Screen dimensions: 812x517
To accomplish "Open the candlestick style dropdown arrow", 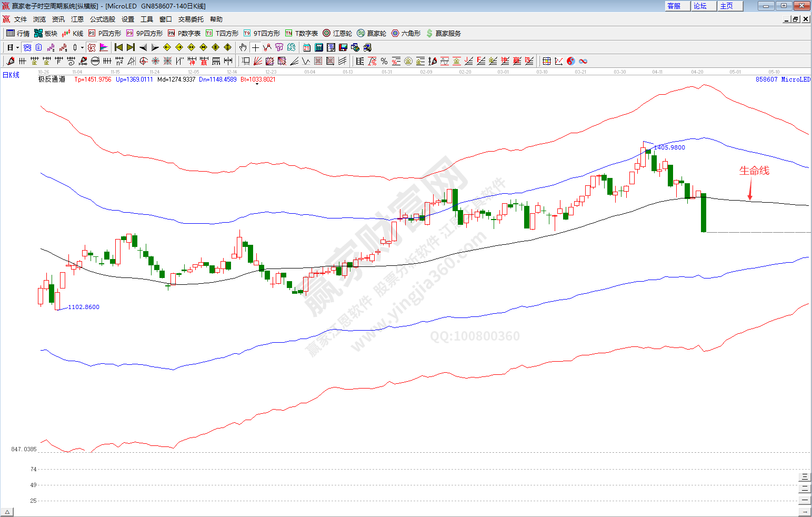I will tap(82, 47).
